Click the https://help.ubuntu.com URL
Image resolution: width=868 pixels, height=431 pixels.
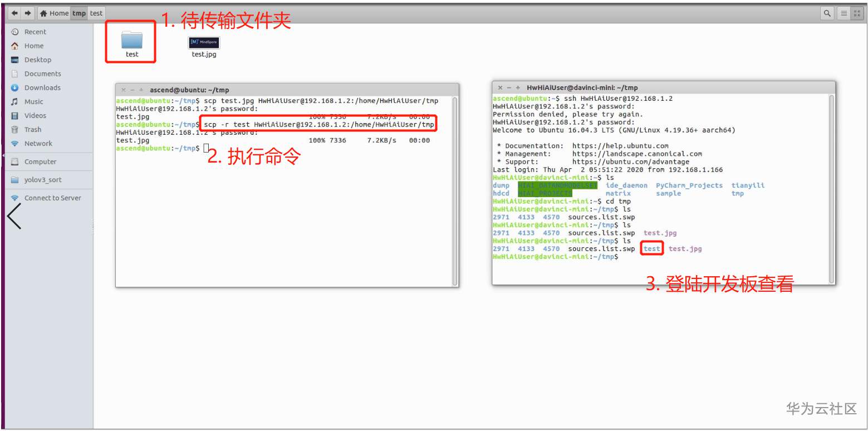(x=620, y=146)
